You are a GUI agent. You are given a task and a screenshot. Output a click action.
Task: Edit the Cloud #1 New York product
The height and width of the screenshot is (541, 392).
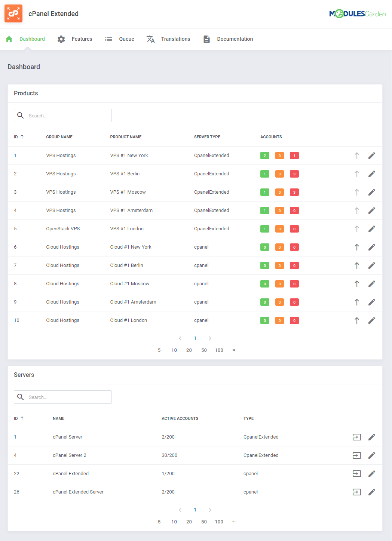tap(372, 247)
